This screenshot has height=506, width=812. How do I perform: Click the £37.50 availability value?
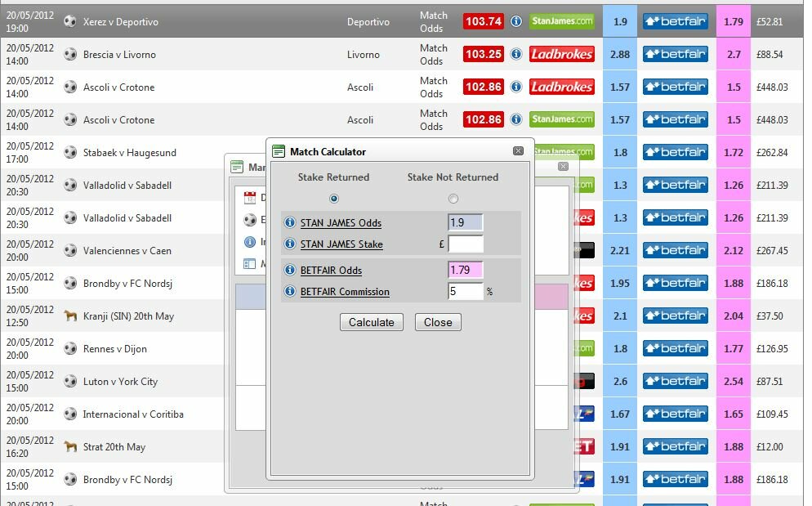(770, 316)
